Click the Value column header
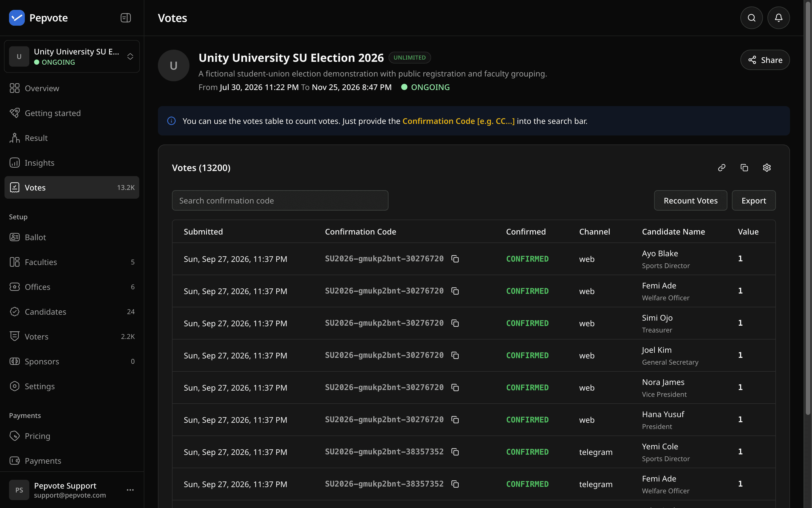 click(748, 231)
